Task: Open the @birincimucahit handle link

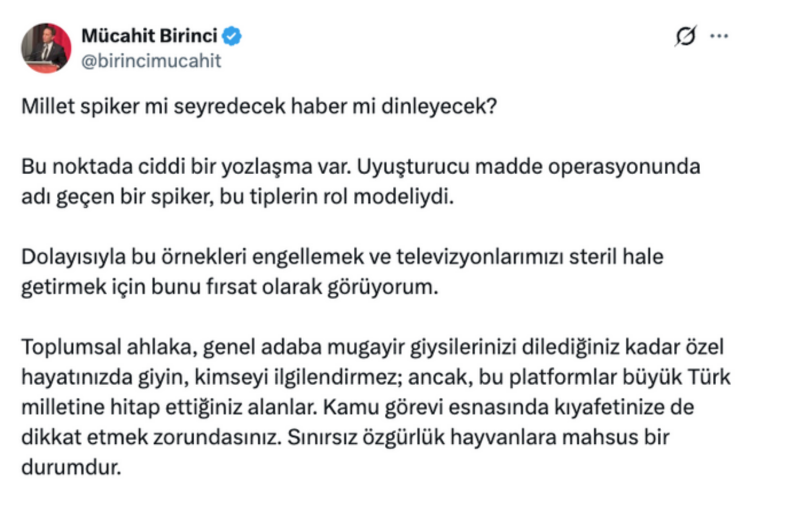Action: point(151,61)
